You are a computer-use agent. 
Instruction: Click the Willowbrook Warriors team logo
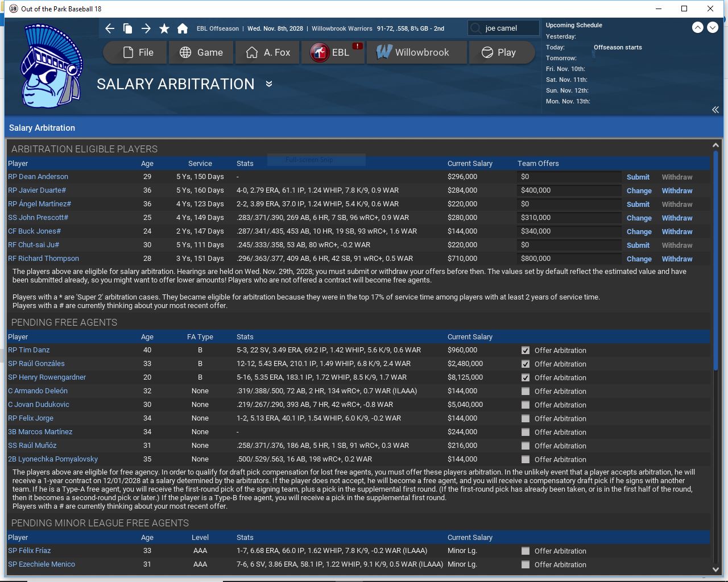[x=51, y=66]
